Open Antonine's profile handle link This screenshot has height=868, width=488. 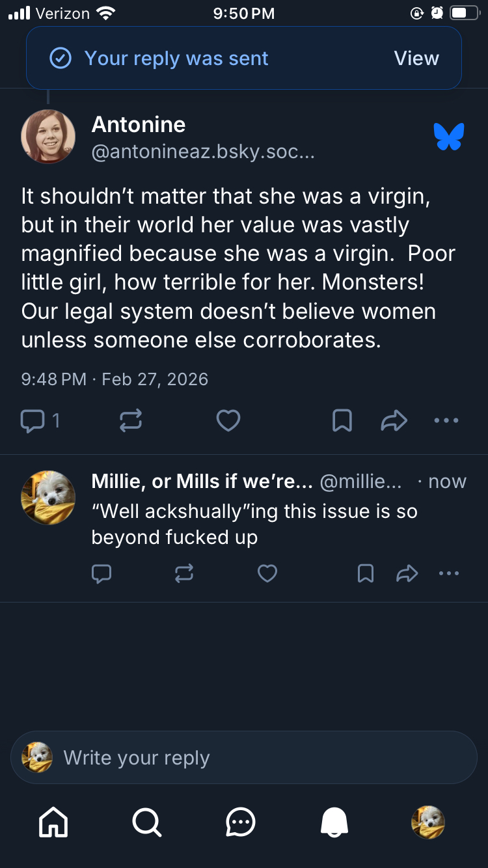point(203,153)
